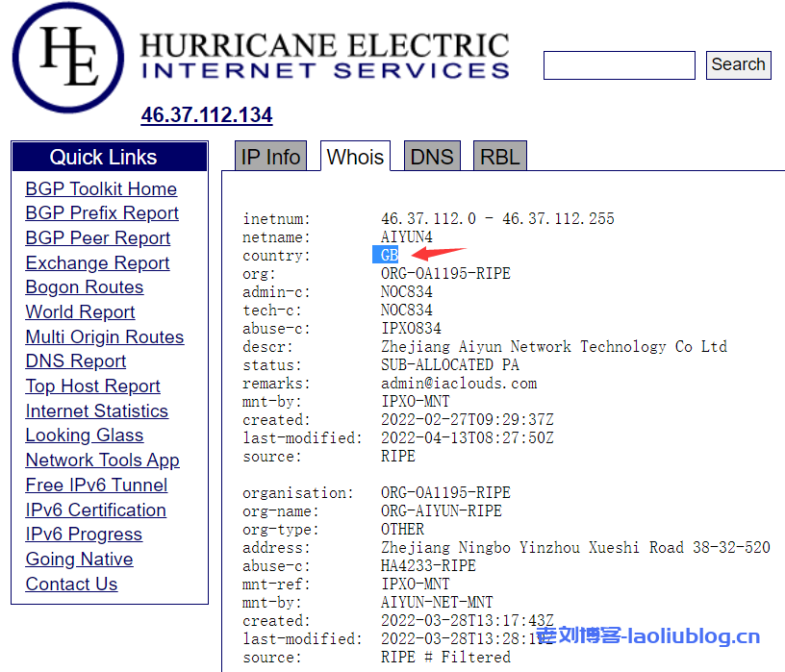Click the search text input field
785x672 pixels.
click(x=619, y=65)
